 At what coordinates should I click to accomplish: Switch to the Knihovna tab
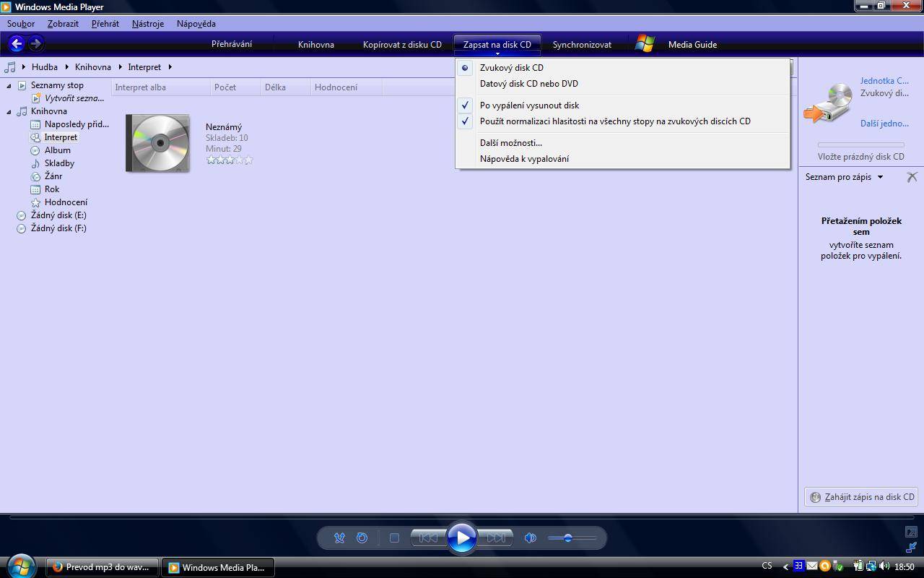coord(316,44)
